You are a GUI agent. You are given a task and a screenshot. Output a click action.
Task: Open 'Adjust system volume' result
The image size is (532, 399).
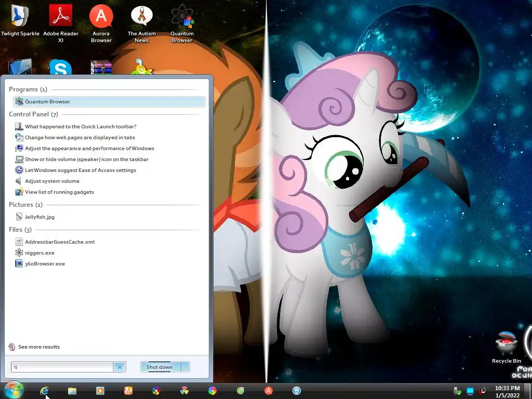click(47, 181)
